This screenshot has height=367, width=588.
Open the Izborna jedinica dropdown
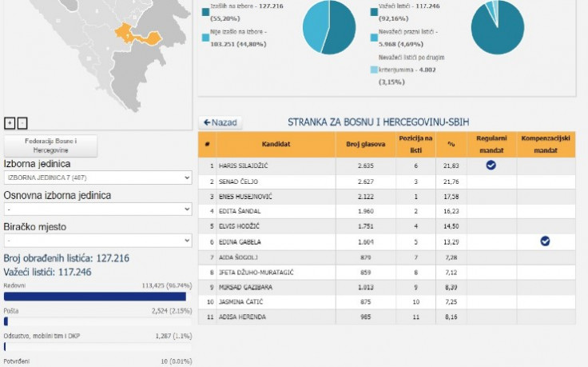tap(97, 178)
